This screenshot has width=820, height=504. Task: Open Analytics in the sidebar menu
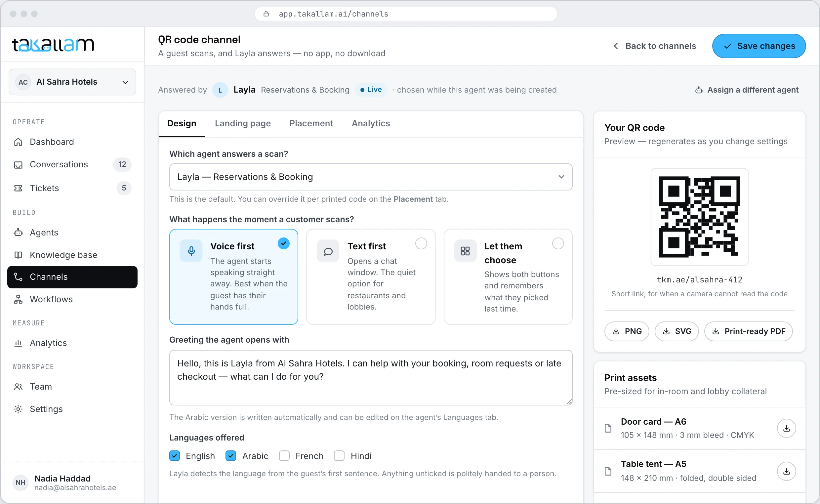tap(72, 343)
